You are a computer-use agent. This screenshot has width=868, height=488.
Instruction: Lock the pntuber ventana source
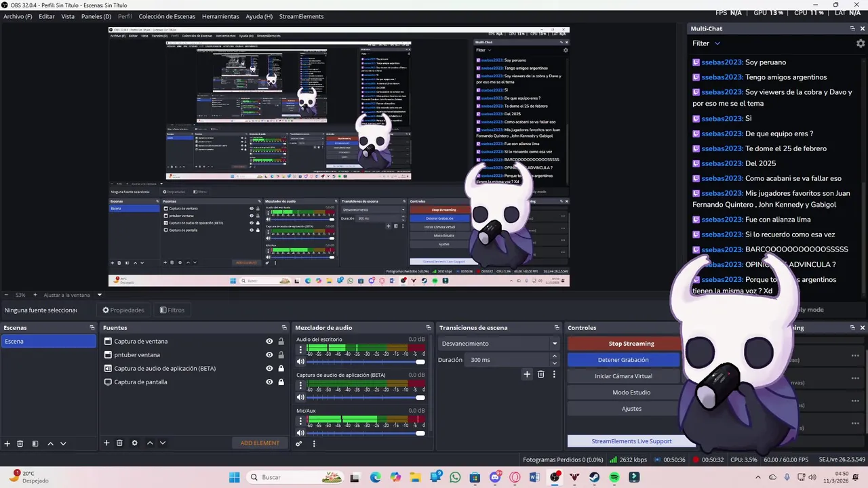281,355
